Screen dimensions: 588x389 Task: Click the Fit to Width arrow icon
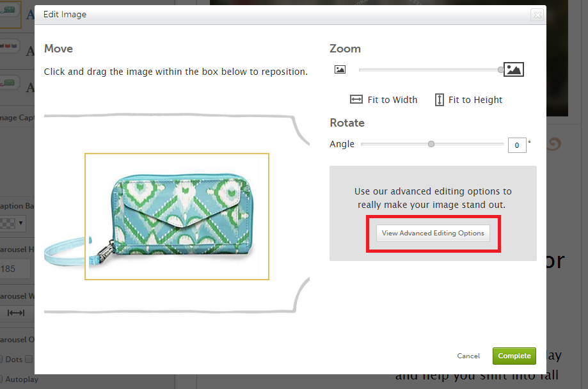356,100
